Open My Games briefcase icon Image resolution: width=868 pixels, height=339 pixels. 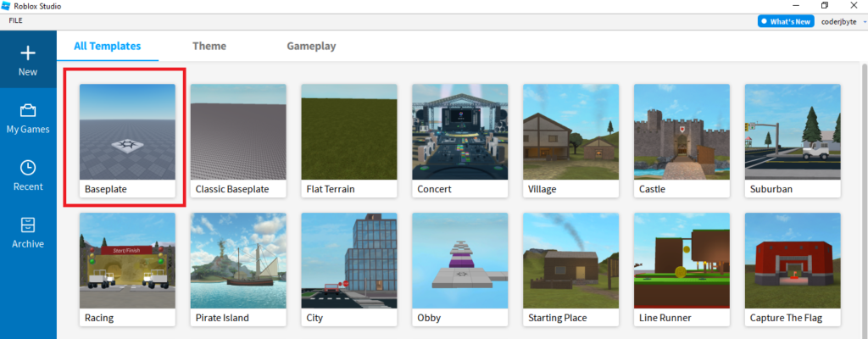pyautogui.click(x=28, y=111)
